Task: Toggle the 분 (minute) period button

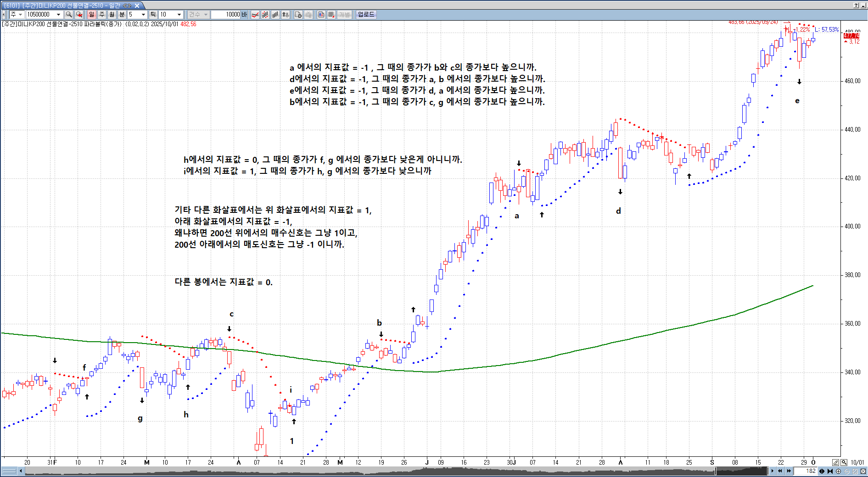Action: coord(122,15)
